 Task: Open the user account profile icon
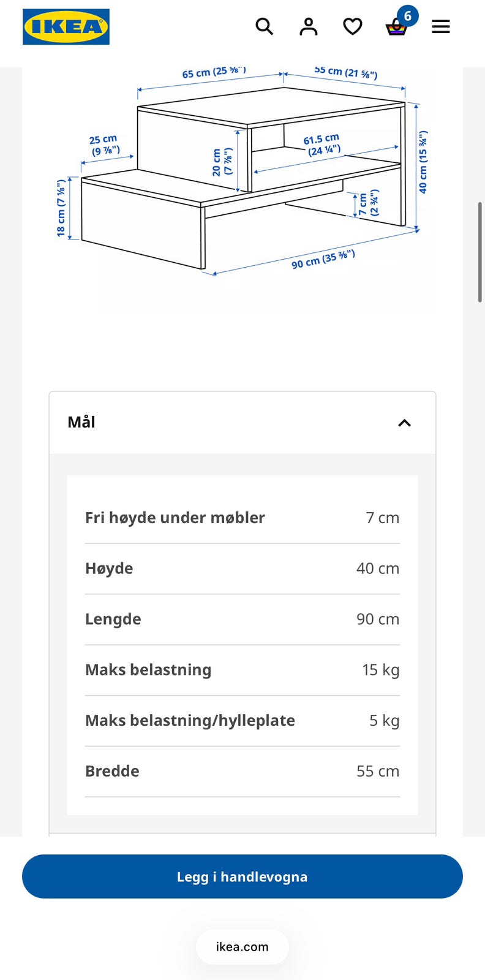309,26
